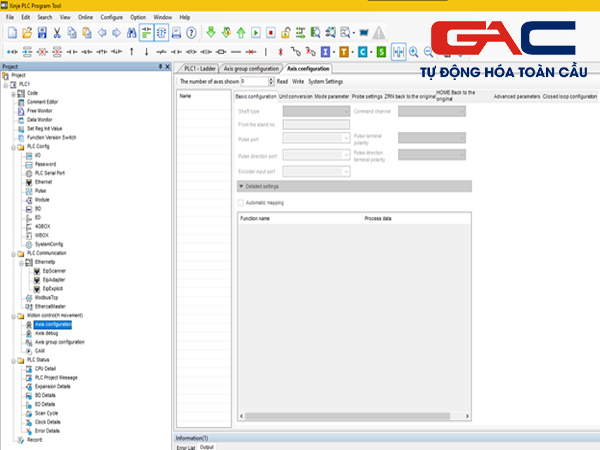Switch to the Axis group configuration tab
The height and width of the screenshot is (450, 600).
click(x=251, y=68)
